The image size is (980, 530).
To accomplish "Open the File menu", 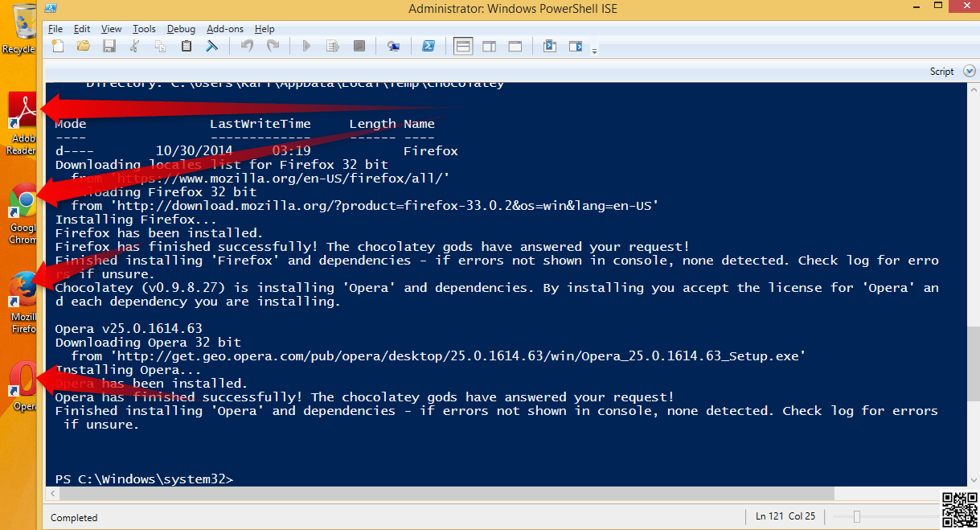I will tap(55, 29).
